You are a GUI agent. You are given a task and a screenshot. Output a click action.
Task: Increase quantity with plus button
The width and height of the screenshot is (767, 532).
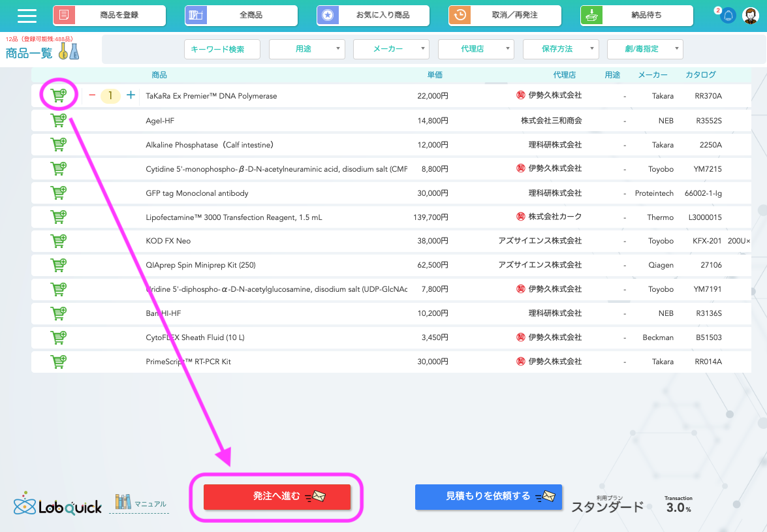click(x=131, y=96)
